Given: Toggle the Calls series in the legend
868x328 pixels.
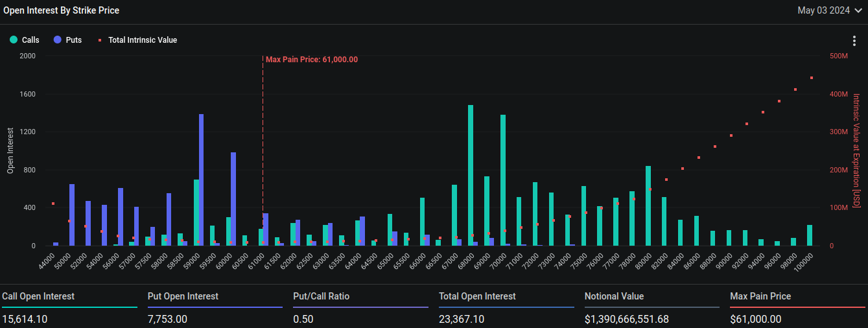Looking at the screenshot, I should click(x=25, y=40).
